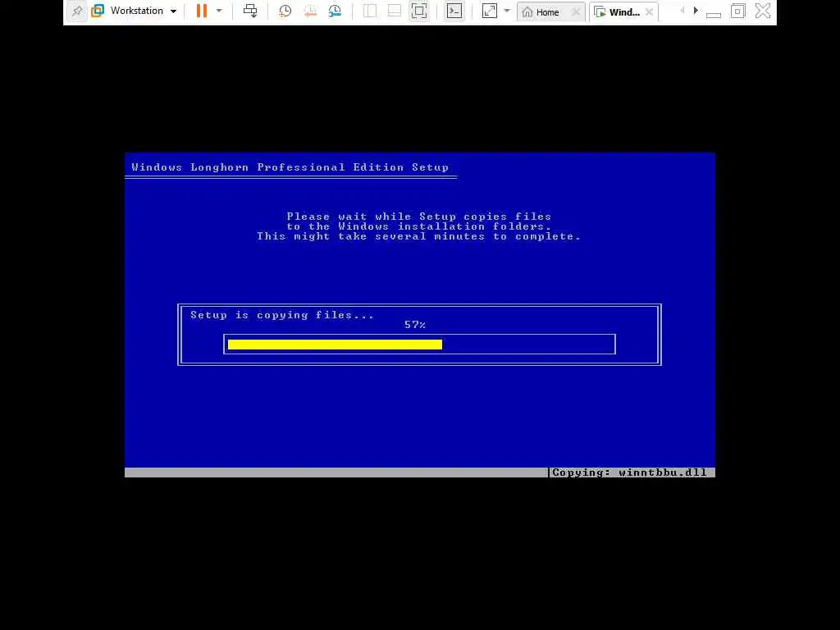The image size is (840, 630).
Task: Click the Windows Longhorn Professional Edition Setup title
Action: pyautogui.click(x=290, y=167)
